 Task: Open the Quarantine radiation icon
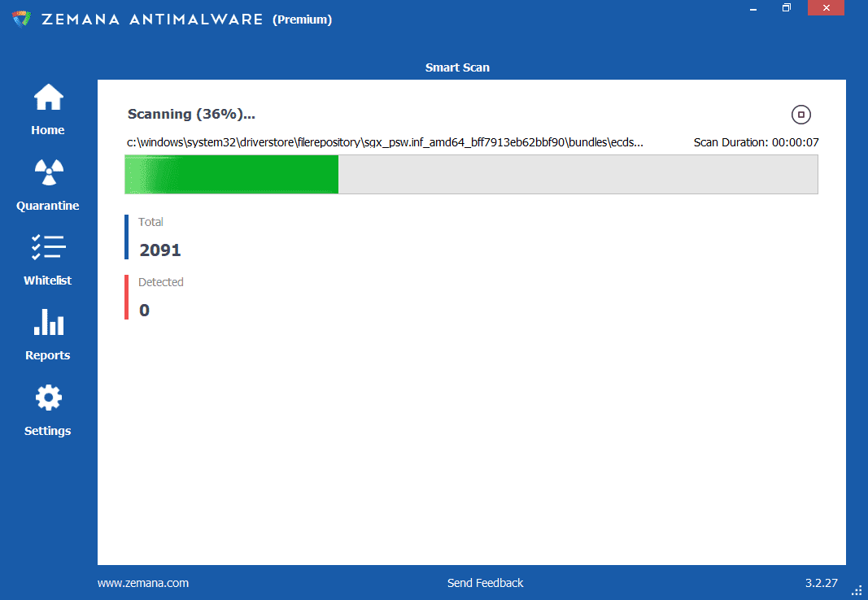point(49,172)
